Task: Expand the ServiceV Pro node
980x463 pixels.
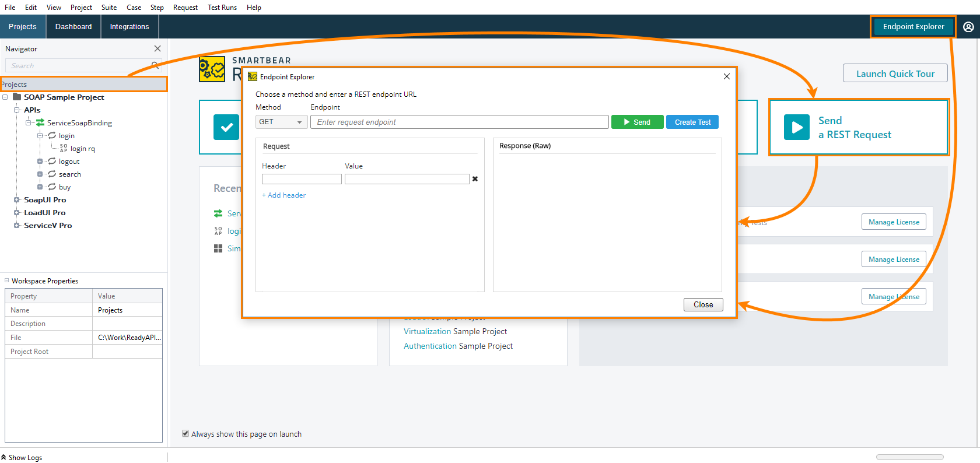Action: 17,225
